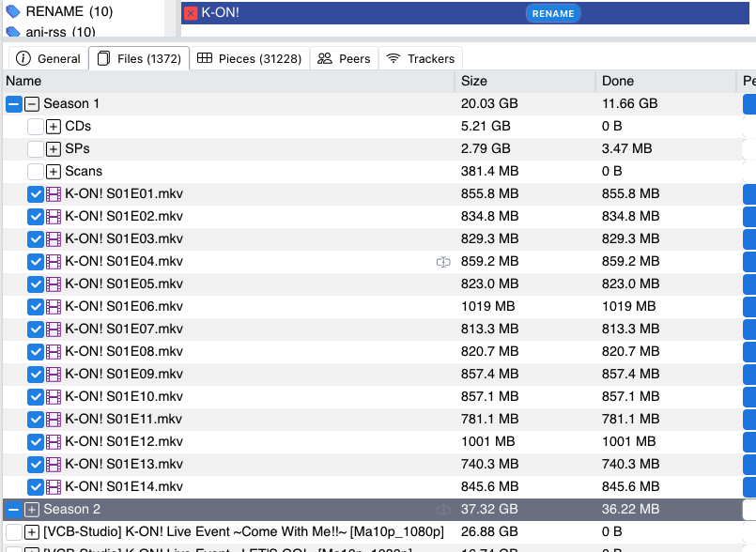Toggle the Season 1 folder checkbox
The image size is (756, 552).
14,103
